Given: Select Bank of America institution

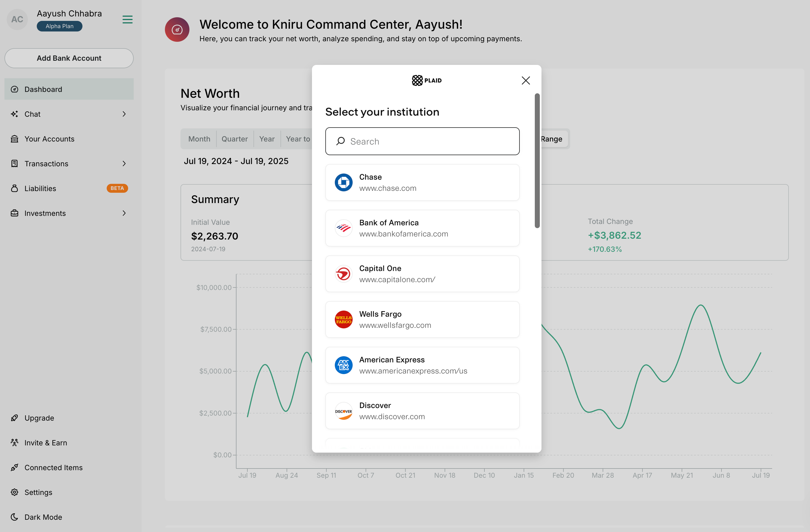Looking at the screenshot, I should [422, 228].
